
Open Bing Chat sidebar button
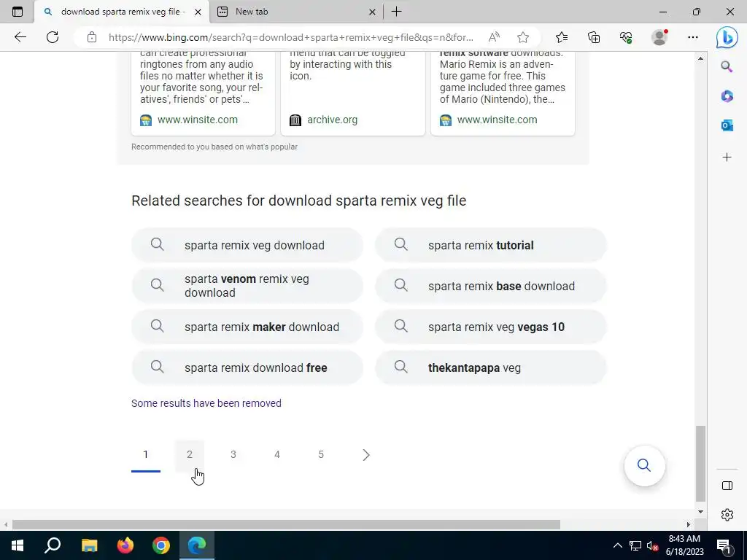coord(727,37)
